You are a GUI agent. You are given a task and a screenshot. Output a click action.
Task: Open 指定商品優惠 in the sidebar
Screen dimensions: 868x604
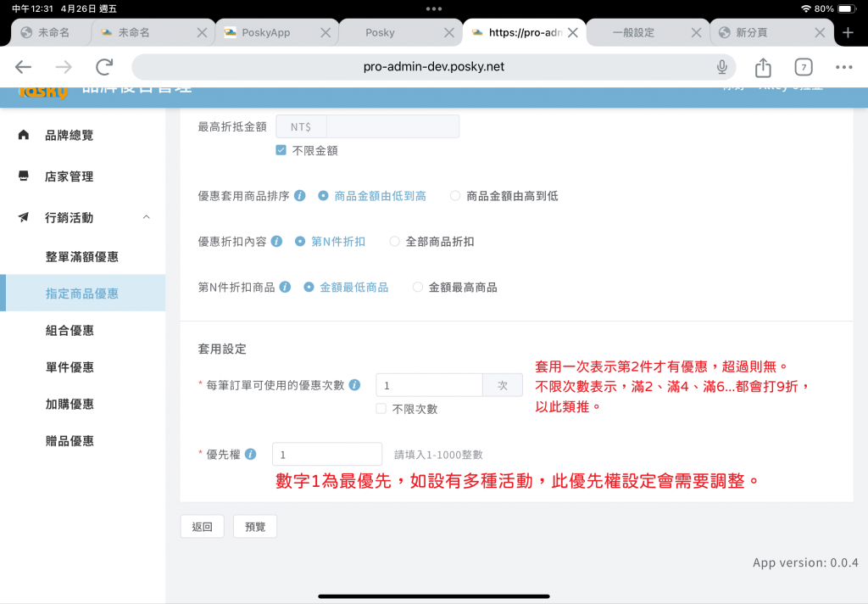82,294
